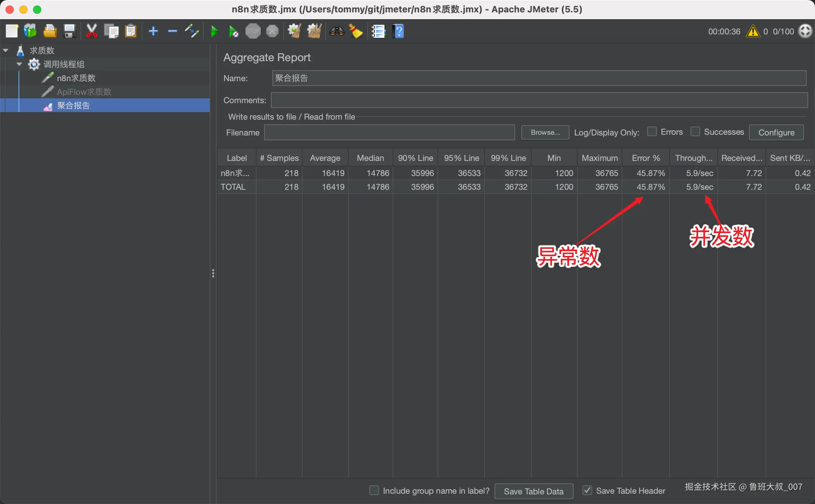
Task: Enable the Errors only checkbox
Action: coord(652,132)
